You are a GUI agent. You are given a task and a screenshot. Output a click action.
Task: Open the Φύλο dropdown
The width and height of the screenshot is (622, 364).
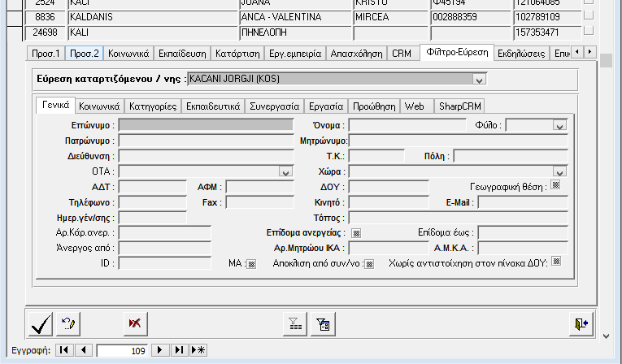tap(559, 125)
